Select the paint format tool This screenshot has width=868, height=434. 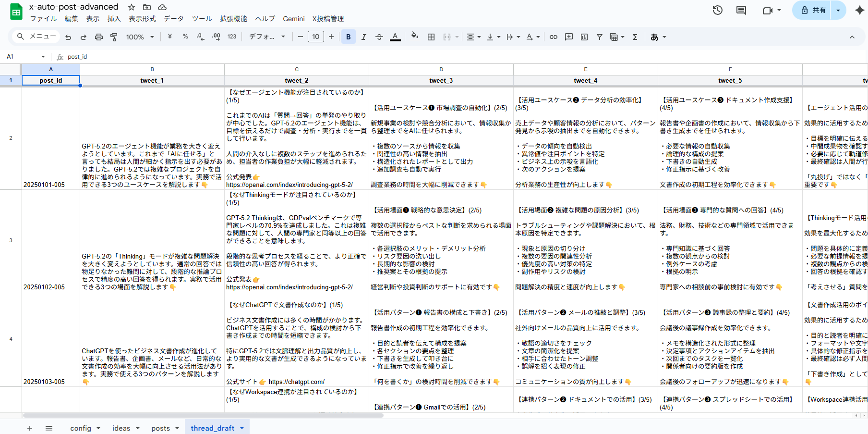coord(114,37)
